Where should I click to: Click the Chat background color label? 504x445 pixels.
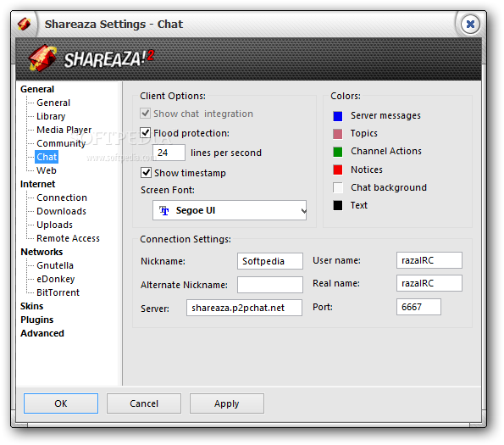pyautogui.click(x=389, y=187)
